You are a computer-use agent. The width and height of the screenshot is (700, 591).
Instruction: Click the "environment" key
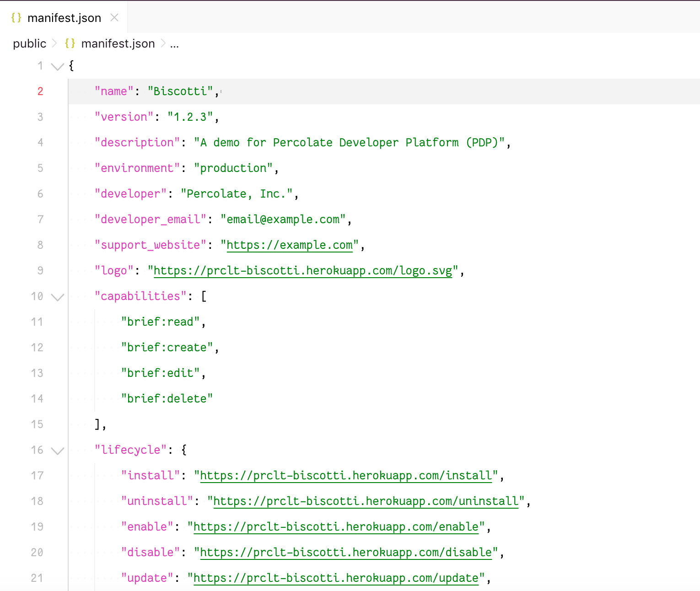pyautogui.click(x=137, y=168)
